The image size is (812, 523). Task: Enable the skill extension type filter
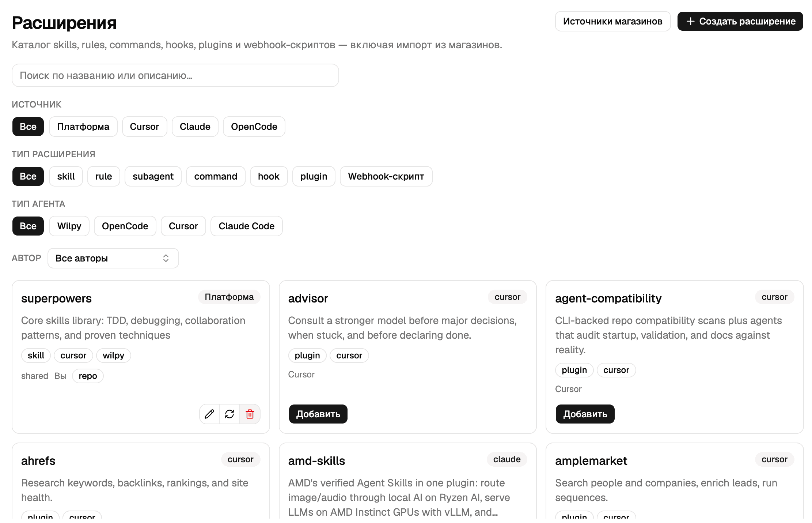point(66,176)
